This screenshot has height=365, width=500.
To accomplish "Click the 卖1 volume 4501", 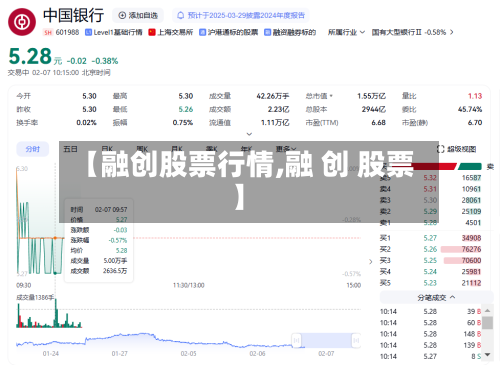I will 473,222.
